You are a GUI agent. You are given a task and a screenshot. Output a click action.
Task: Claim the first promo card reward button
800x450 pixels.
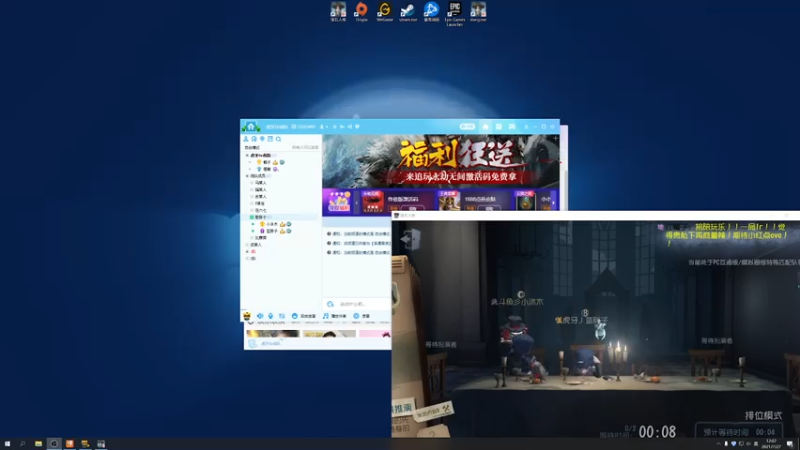pyautogui.click(x=412, y=209)
